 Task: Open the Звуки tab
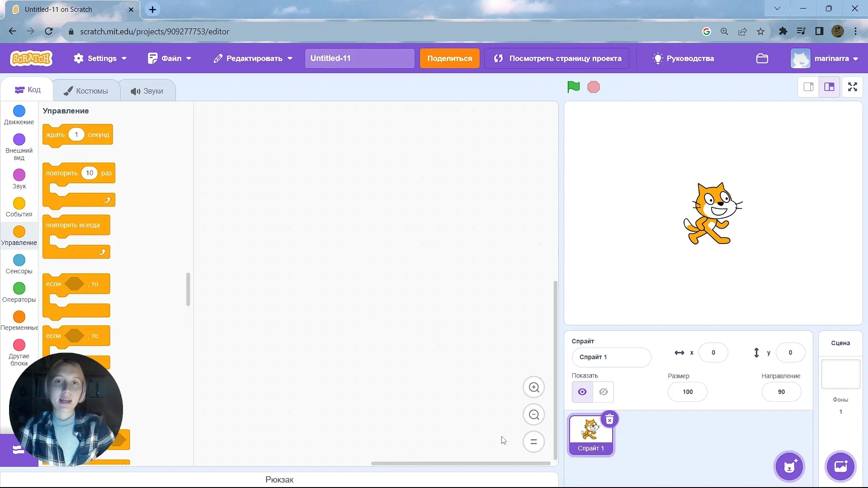(x=147, y=91)
